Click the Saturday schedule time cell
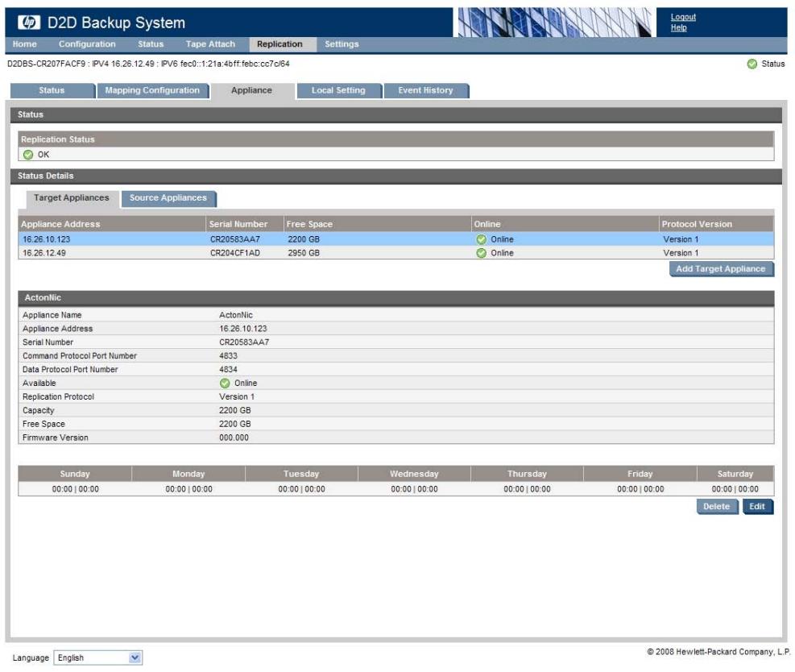Viewport: 795px width, 672px height. [x=735, y=489]
